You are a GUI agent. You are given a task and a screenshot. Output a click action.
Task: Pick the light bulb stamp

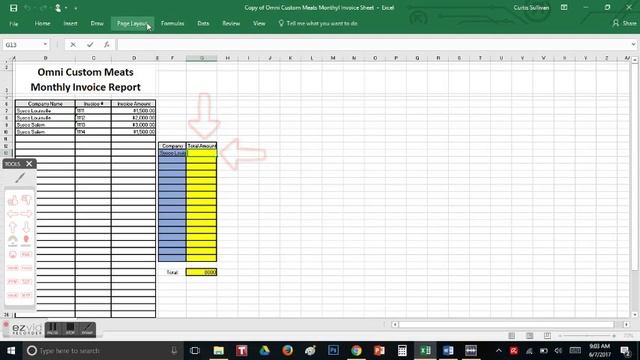(26, 241)
